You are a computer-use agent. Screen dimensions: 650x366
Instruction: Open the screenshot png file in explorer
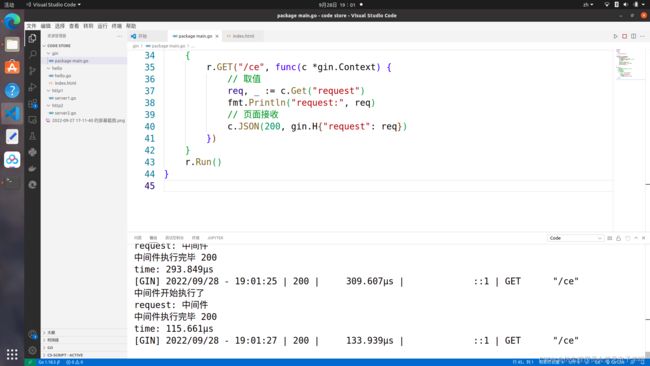tap(84, 120)
